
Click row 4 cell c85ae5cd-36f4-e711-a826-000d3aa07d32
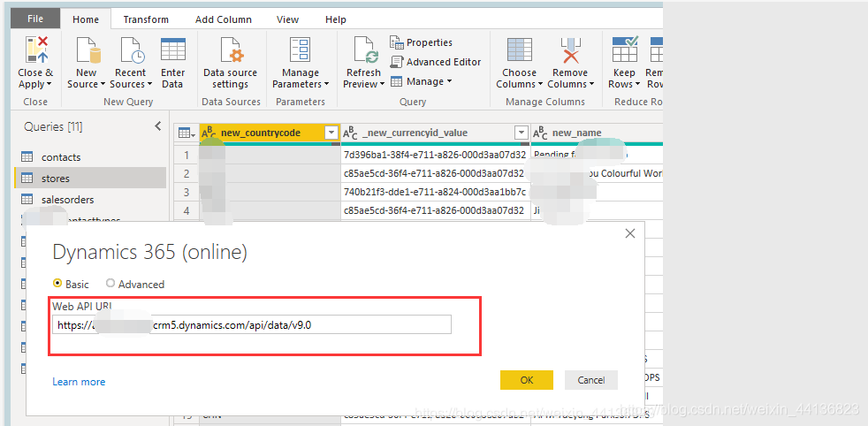click(x=436, y=210)
